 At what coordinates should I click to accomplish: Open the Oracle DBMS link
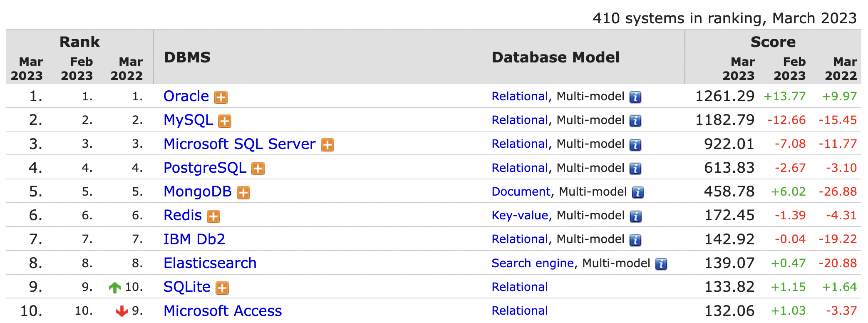186,96
